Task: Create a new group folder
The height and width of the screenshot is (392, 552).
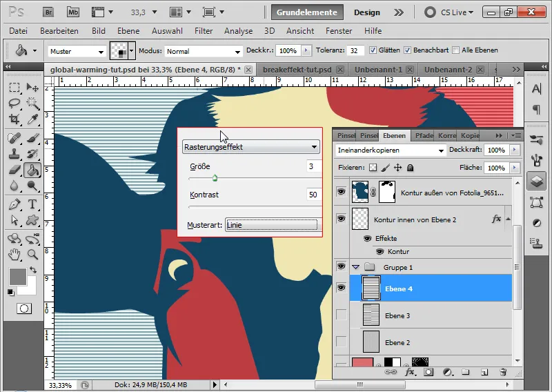Action: (x=465, y=372)
